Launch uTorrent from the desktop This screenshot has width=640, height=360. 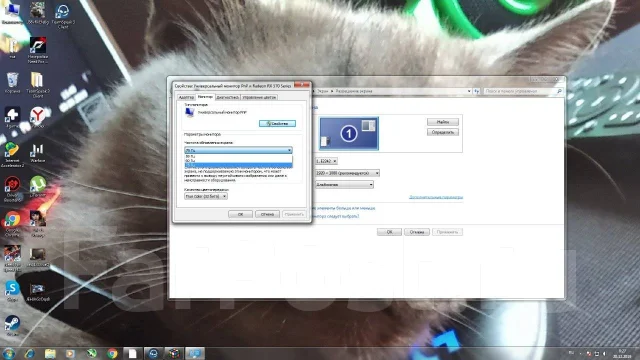coord(38,187)
